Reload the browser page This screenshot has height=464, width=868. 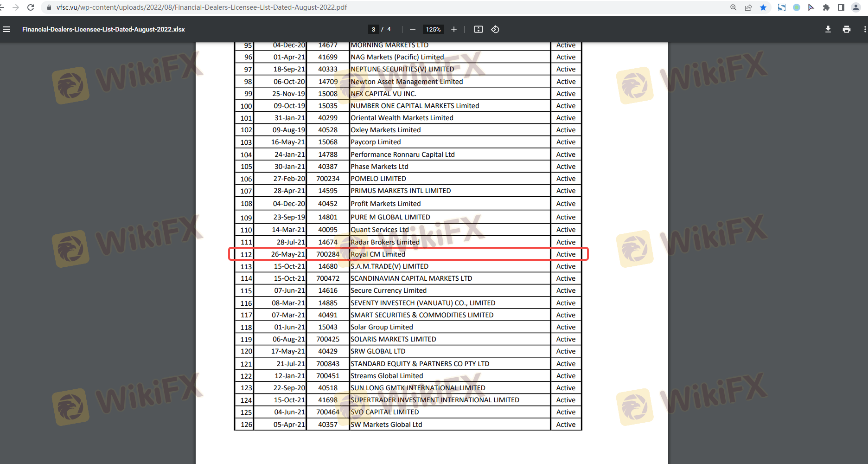point(31,7)
